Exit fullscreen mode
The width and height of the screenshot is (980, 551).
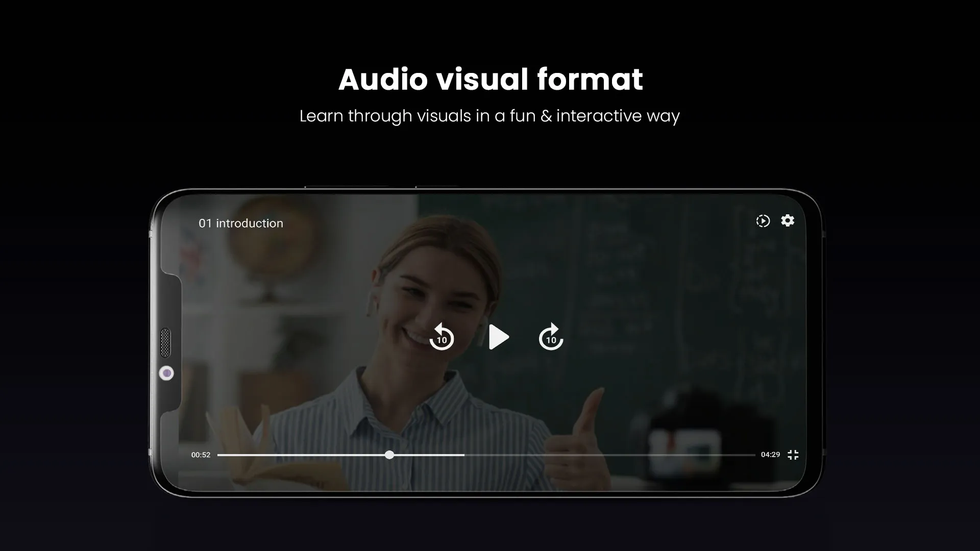(793, 455)
